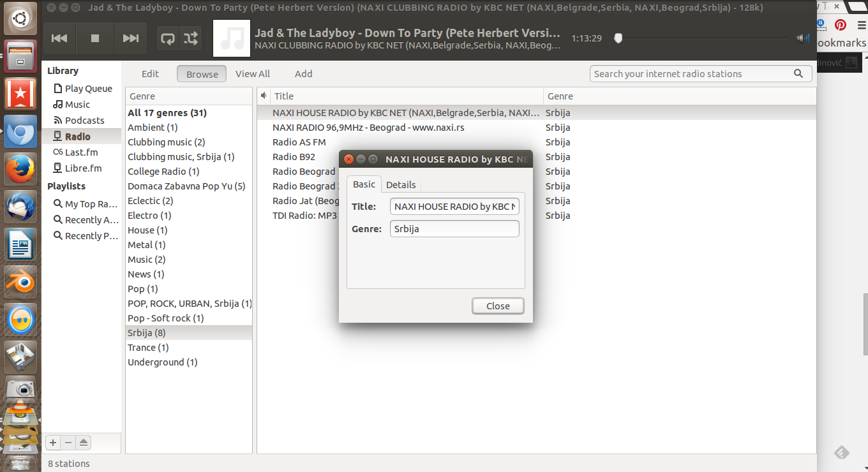Launch Thunderbird from the dock
Image resolution: width=868 pixels, height=472 pixels.
point(20,207)
